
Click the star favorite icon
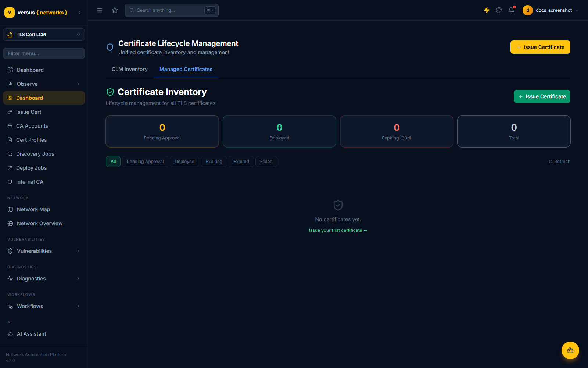(x=115, y=10)
